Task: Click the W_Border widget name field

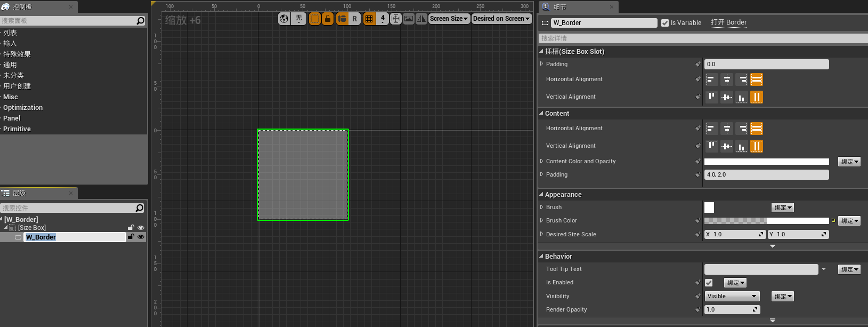Action: click(604, 23)
